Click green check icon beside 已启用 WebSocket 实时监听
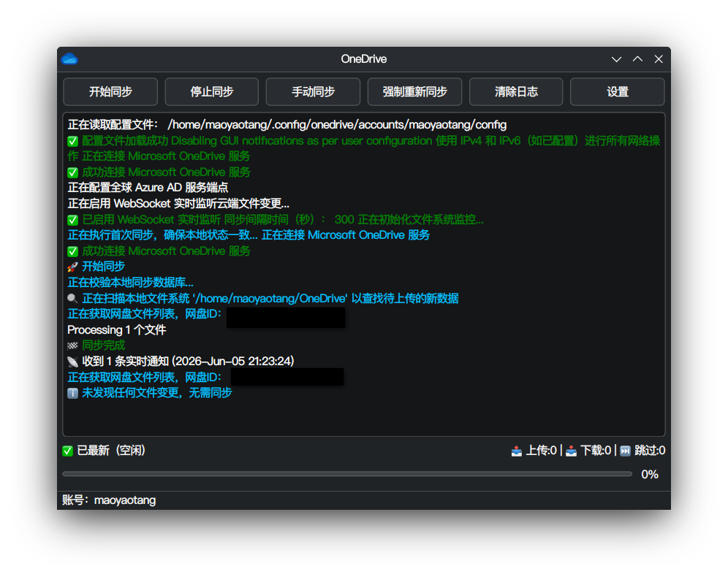Image resolution: width=728 pixels, height=577 pixels. [x=72, y=220]
